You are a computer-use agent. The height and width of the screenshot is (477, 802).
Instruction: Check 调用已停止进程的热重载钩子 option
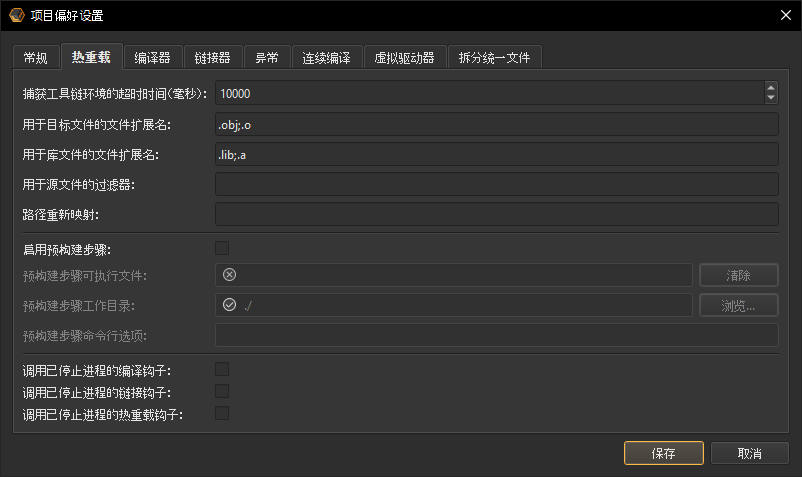(222, 413)
